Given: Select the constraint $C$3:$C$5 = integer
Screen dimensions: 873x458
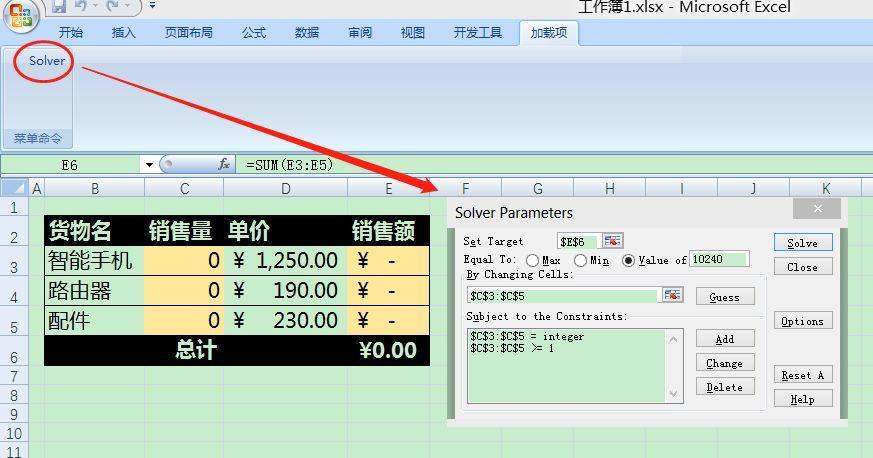Looking at the screenshot, I should click(x=527, y=336).
